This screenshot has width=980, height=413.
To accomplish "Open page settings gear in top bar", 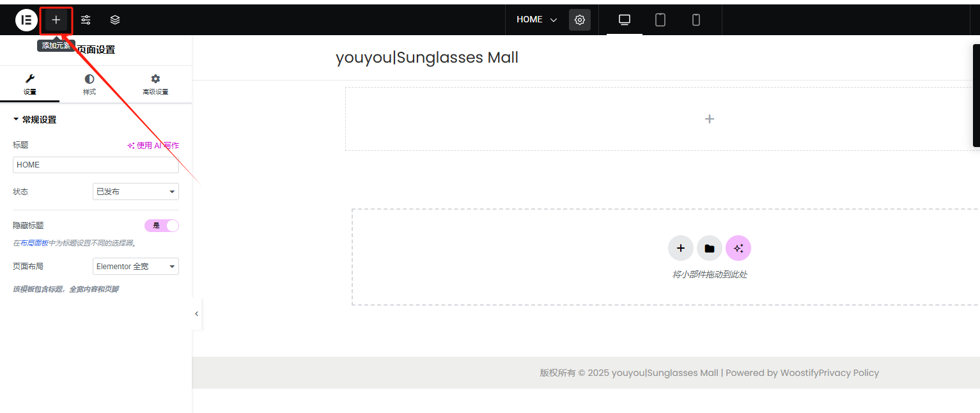I will tap(580, 20).
